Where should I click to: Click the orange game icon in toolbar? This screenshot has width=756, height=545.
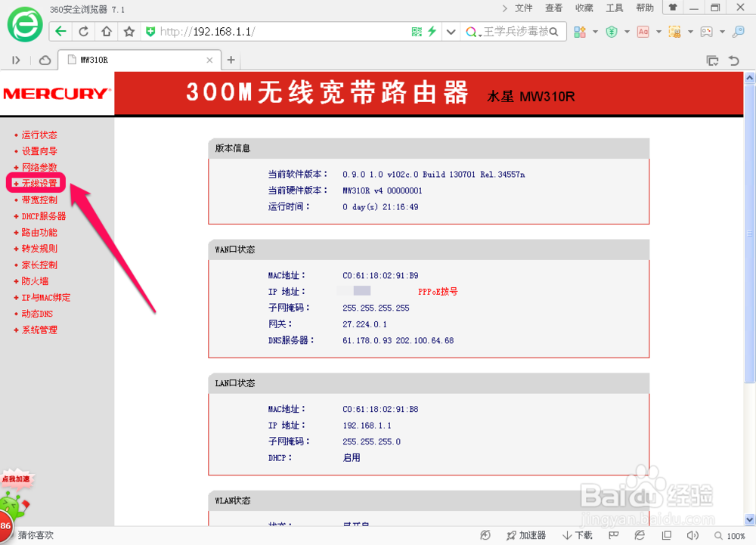pyautogui.click(x=674, y=32)
